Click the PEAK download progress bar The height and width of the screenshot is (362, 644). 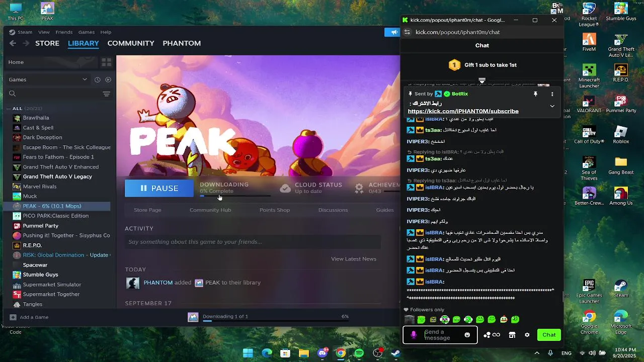tap(235, 196)
